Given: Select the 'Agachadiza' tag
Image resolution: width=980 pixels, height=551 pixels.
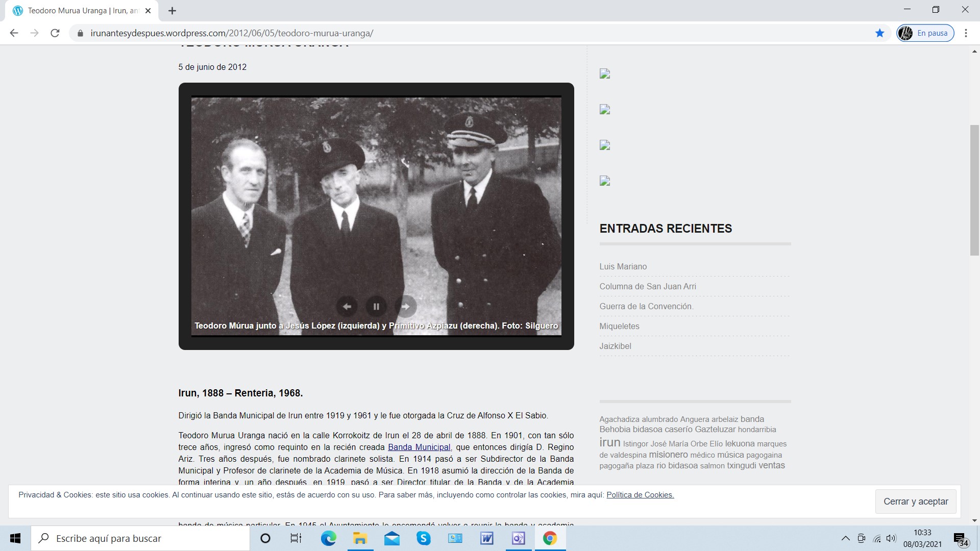Looking at the screenshot, I should click(x=619, y=419).
